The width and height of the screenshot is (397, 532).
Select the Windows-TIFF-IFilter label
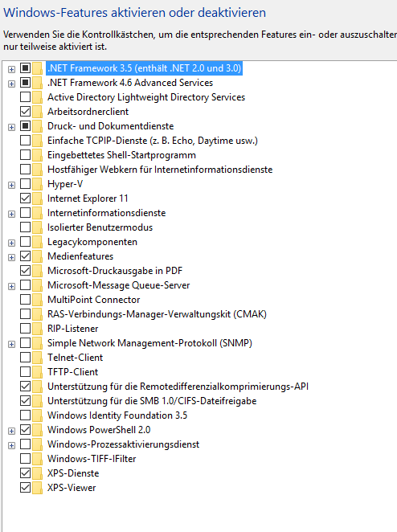[92, 459]
